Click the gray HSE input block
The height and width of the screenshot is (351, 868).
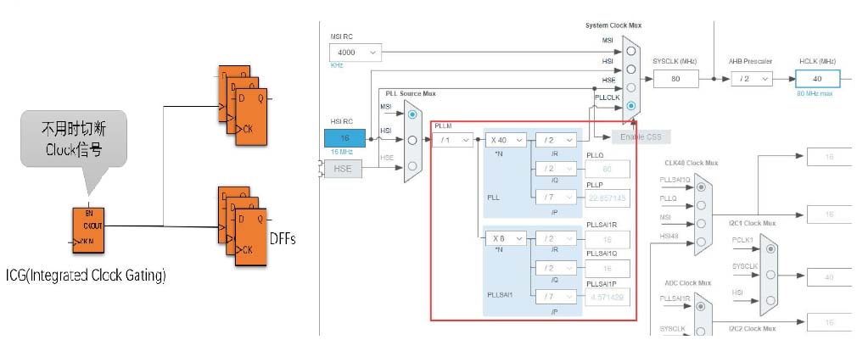[x=344, y=169]
